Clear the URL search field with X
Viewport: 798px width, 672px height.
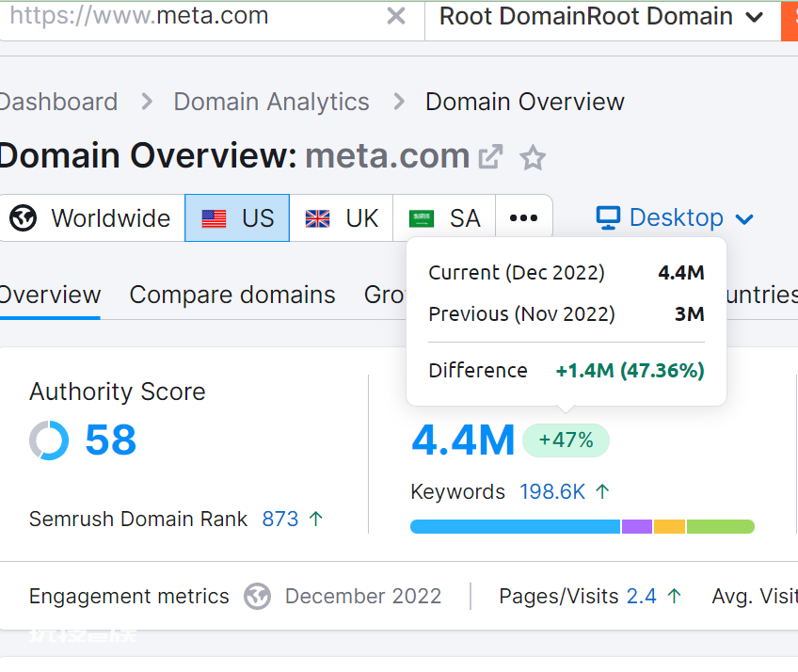(x=396, y=16)
